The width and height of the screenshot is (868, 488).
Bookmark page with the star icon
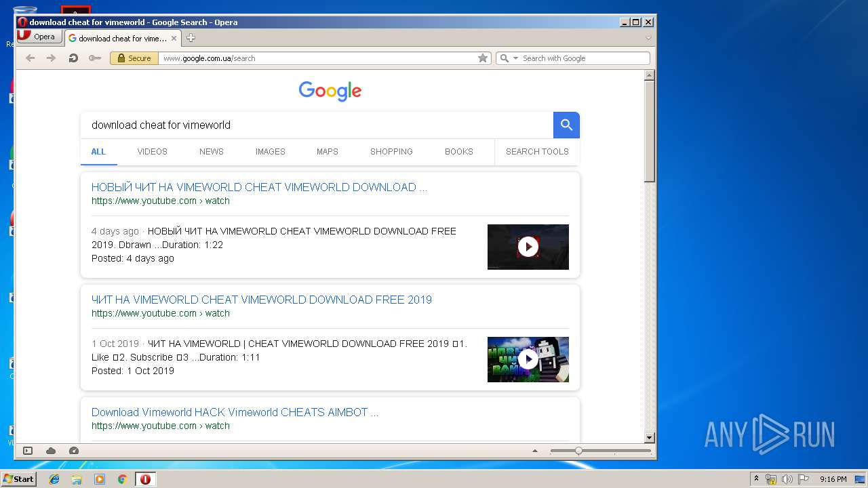pyautogui.click(x=483, y=58)
